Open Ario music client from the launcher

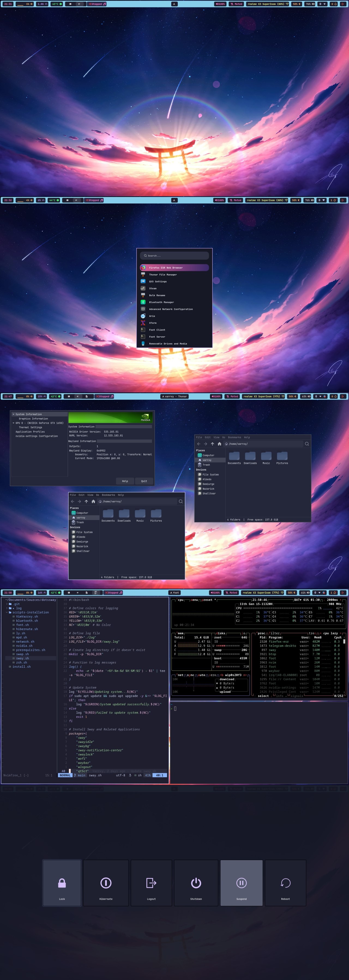click(x=174, y=316)
